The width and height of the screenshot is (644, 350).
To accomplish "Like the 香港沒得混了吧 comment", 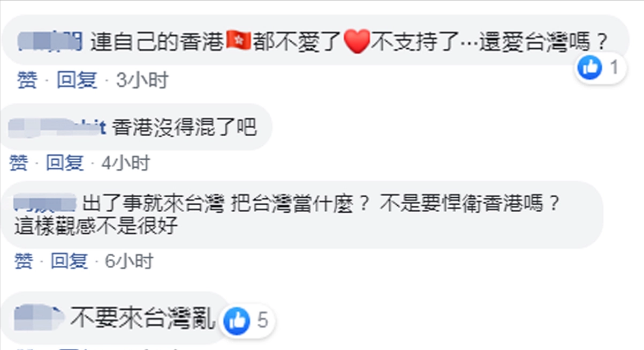I will pyautogui.click(x=18, y=163).
